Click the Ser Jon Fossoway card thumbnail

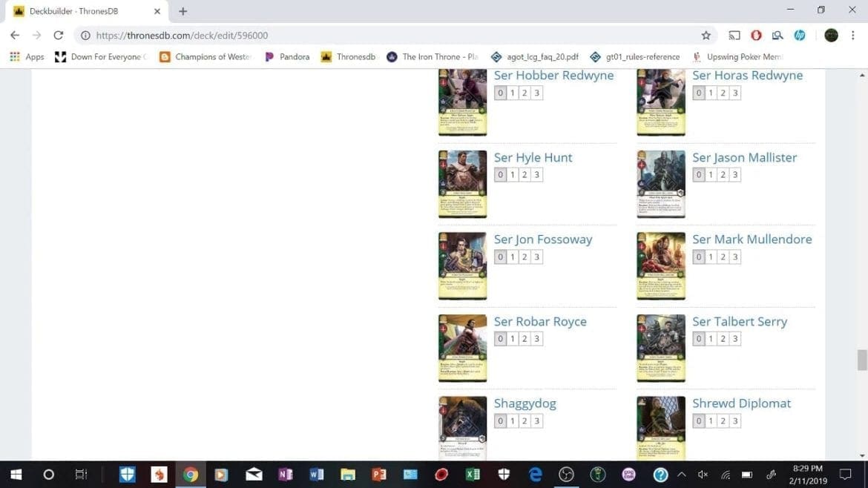tap(463, 266)
